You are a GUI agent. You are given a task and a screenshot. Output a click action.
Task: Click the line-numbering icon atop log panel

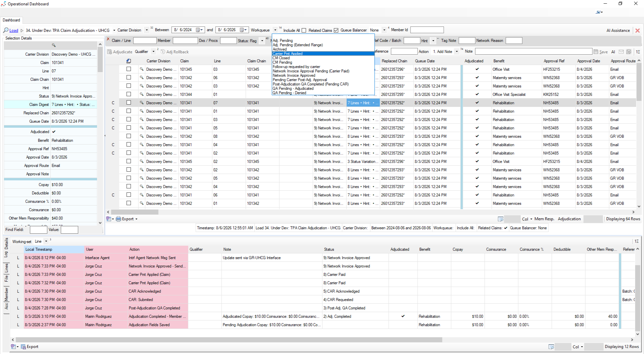pyautogui.click(x=636, y=241)
